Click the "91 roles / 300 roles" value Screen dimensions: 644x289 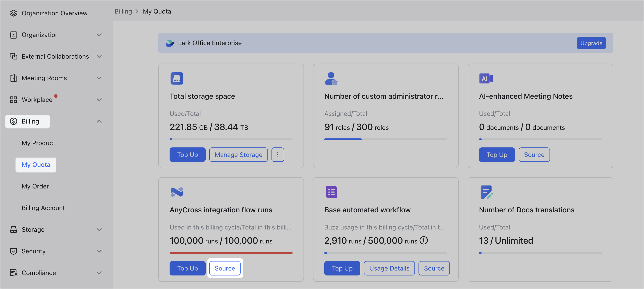356,127
